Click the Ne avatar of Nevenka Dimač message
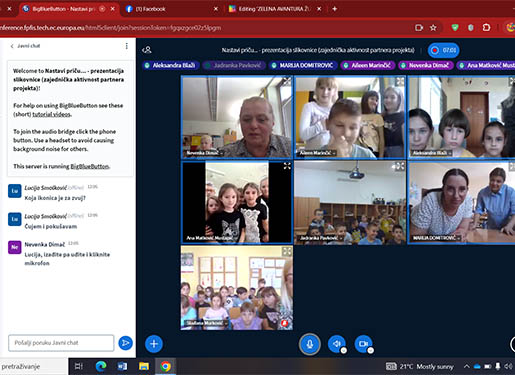This screenshot has height=375, width=515. [x=14, y=247]
